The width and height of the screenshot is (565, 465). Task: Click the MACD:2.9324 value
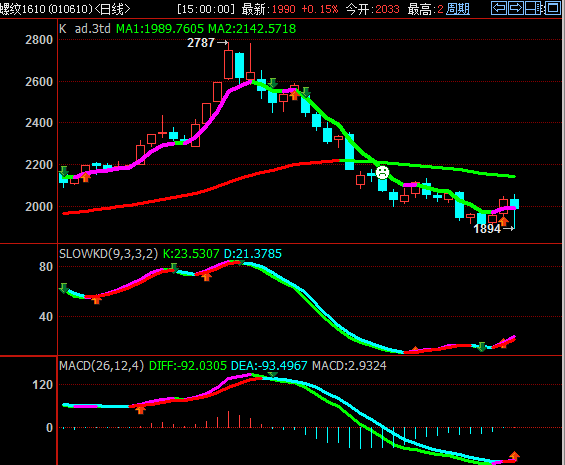click(349, 366)
